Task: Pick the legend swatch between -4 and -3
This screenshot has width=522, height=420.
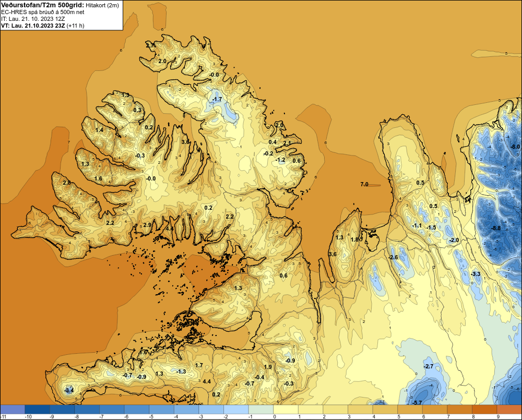Action: [x=186, y=410]
